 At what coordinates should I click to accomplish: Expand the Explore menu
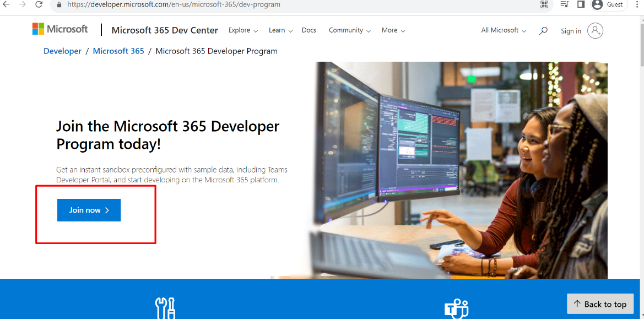[243, 30]
